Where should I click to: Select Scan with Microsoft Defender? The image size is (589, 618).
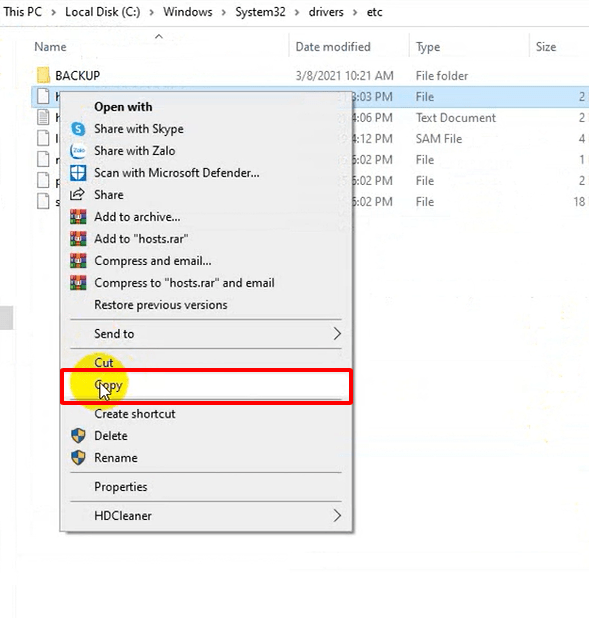coord(206,173)
